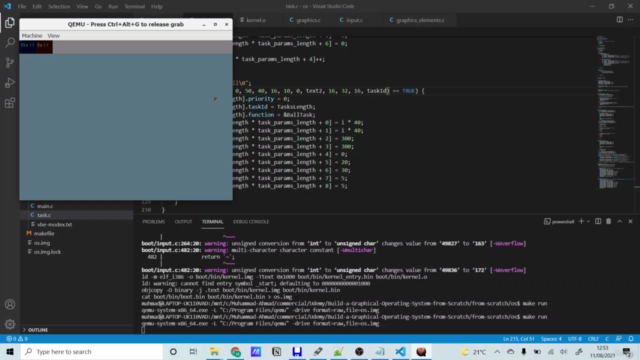Screen dimensions: 640x360
Task: Open the Run and Debug view
Action: [x=10, y=82]
